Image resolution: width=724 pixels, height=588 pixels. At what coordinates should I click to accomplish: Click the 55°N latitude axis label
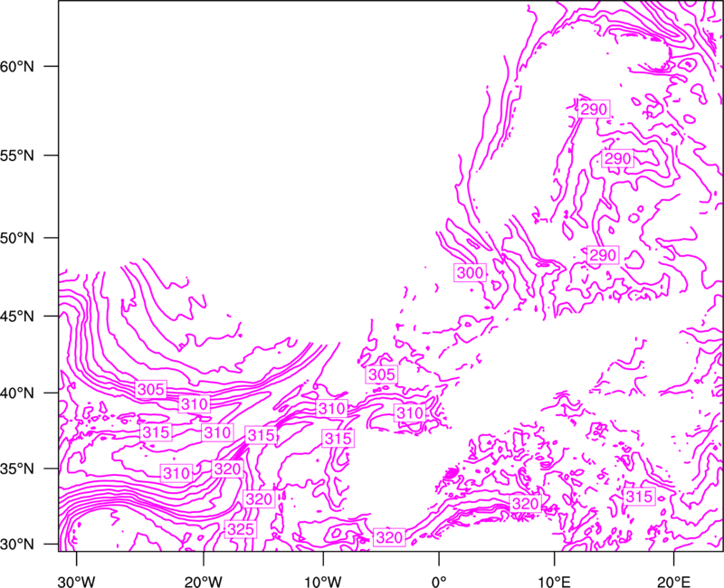(x=17, y=156)
